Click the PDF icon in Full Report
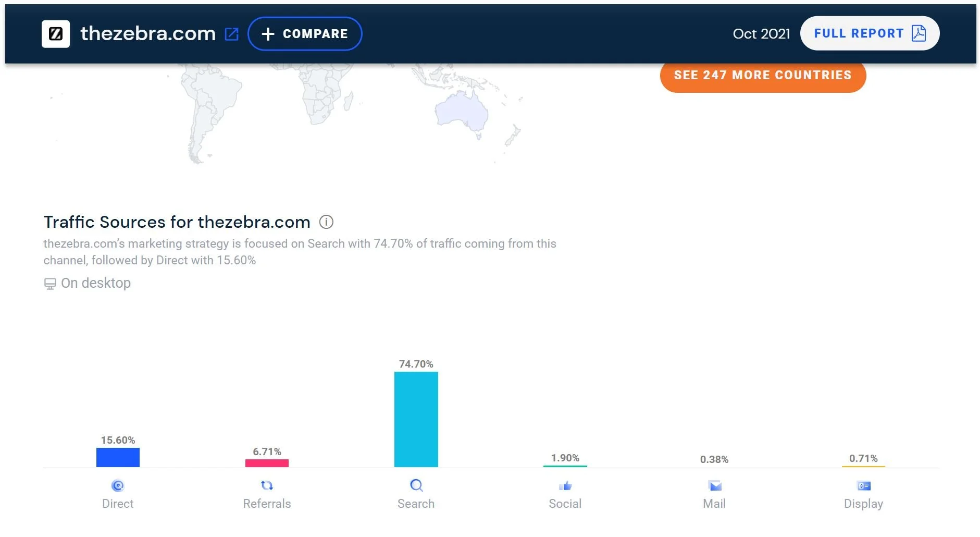 coord(919,33)
